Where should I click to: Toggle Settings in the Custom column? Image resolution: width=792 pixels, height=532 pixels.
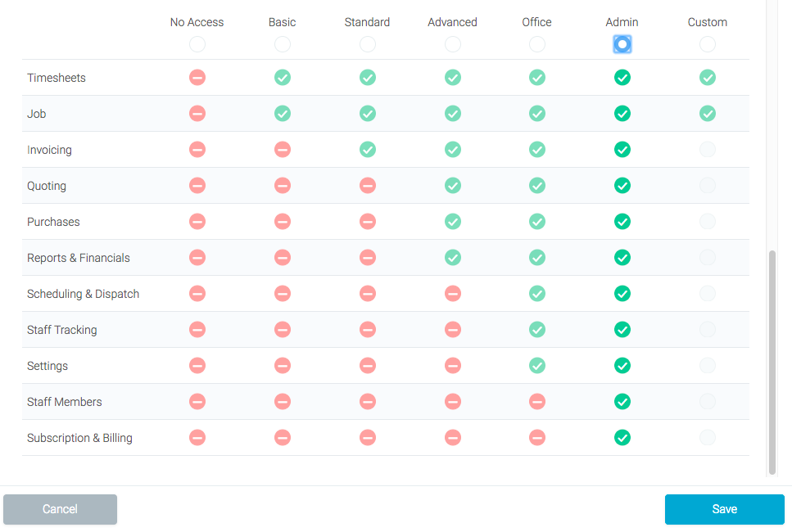(707, 365)
